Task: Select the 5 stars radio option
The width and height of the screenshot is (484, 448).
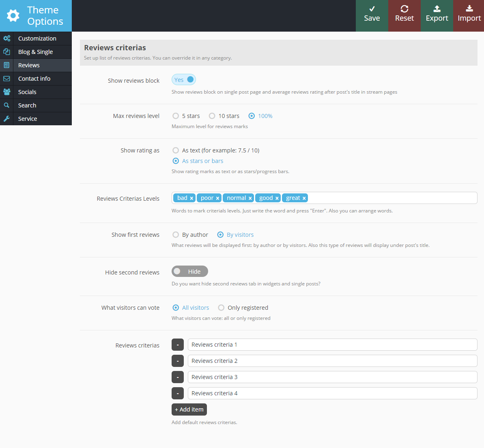Action: pos(176,116)
